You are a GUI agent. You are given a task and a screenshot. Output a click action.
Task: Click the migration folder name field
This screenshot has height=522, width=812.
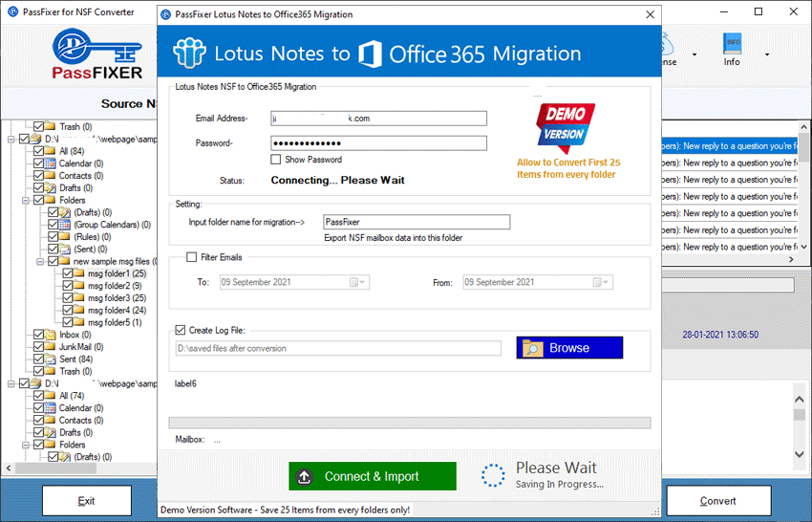point(417,222)
